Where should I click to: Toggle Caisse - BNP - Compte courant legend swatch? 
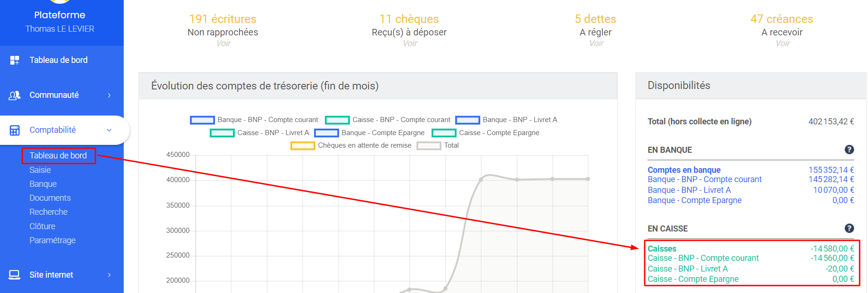coord(337,120)
